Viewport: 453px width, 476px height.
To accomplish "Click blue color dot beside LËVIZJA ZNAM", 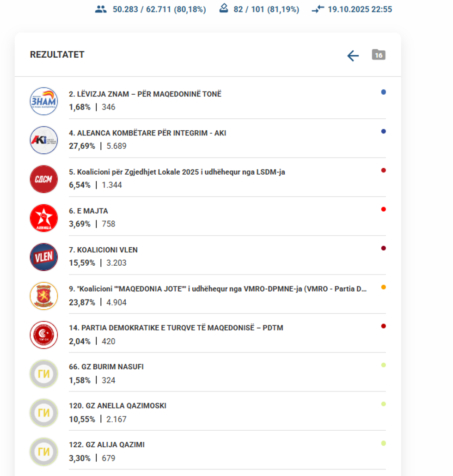I will pos(383,92).
